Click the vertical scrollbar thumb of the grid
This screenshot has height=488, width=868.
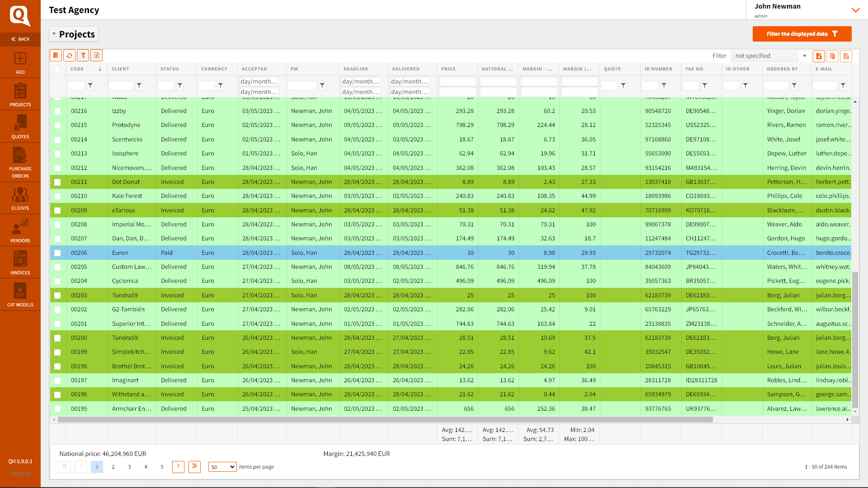coord(855,340)
